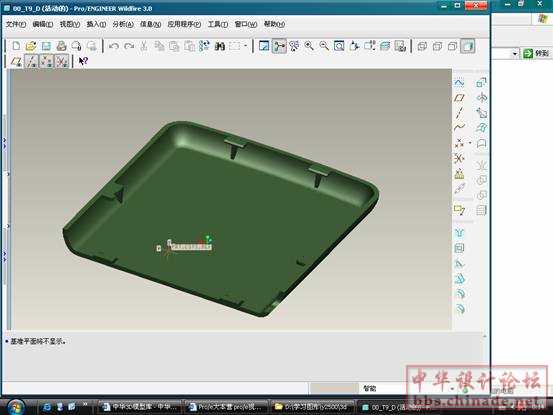
Task: Select the Shading display icon
Action: point(468,46)
